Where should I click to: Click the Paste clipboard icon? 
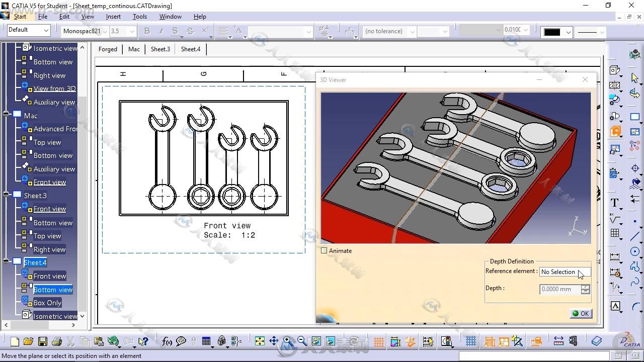pos(99,342)
